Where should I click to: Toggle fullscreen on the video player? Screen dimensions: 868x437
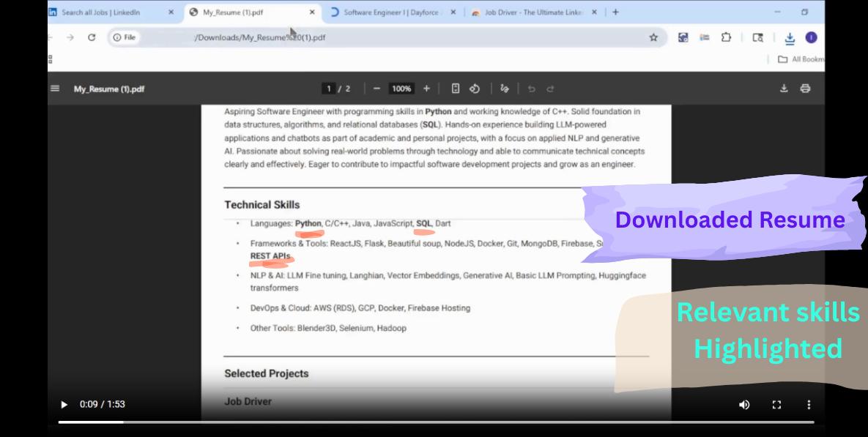776,404
